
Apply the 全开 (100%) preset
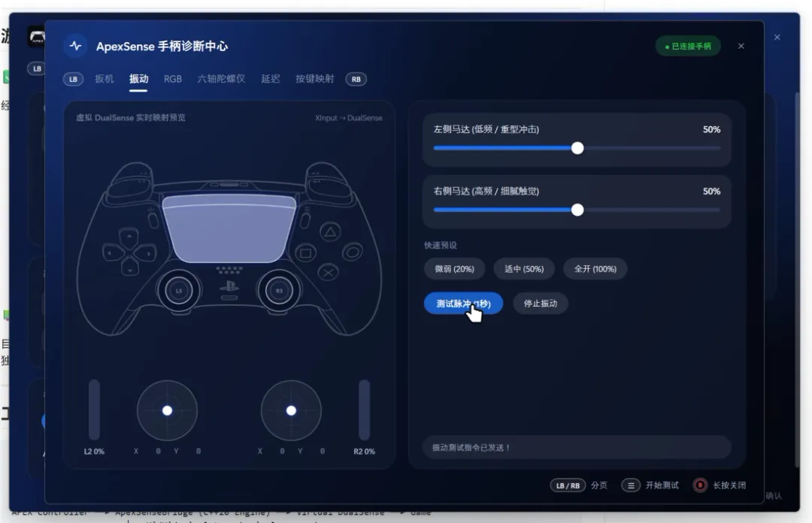595,269
